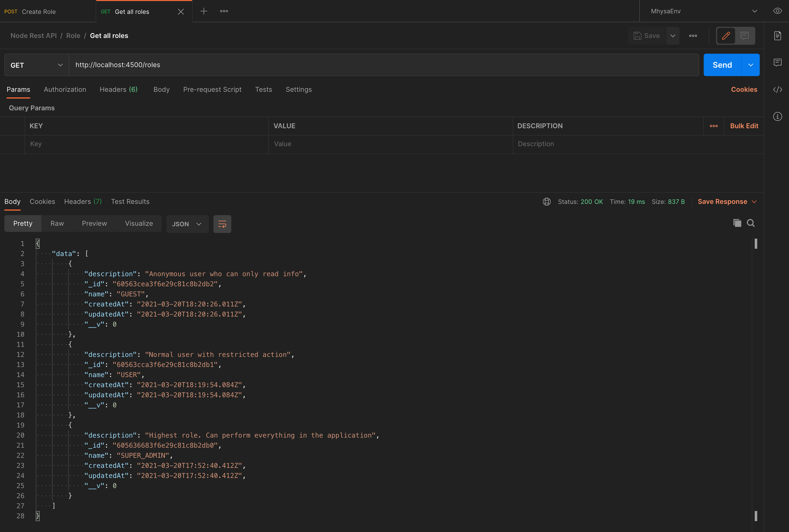Close the Get all roles tab

pos(181,12)
